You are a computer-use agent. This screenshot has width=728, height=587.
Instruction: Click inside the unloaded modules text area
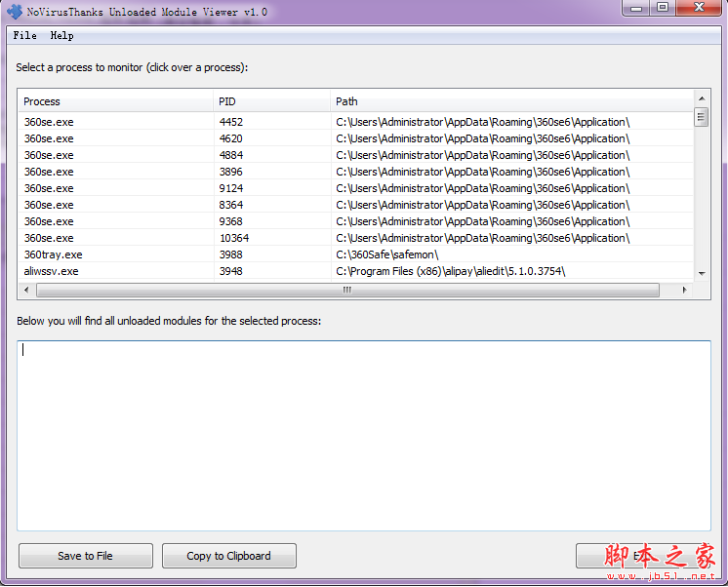(364, 436)
